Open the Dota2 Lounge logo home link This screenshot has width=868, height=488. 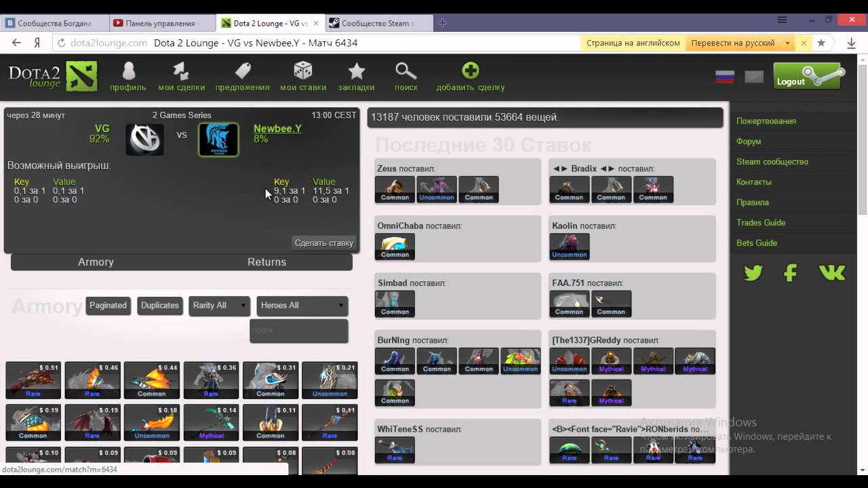[x=53, y=76]
